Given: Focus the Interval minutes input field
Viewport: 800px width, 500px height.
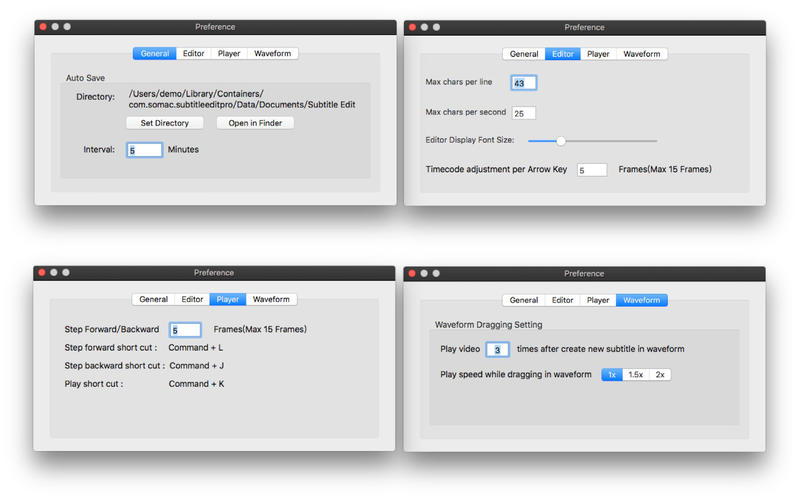Looking at the screenshot, I should point(144,150).
